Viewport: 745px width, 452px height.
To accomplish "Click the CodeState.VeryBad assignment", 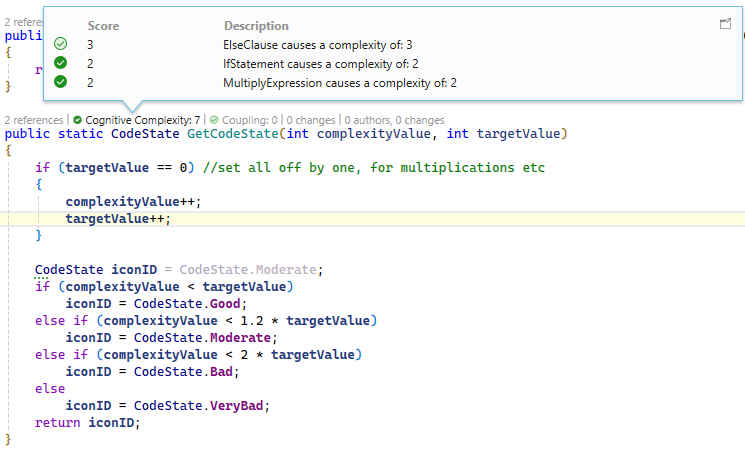I will click(x=168, y=405).
